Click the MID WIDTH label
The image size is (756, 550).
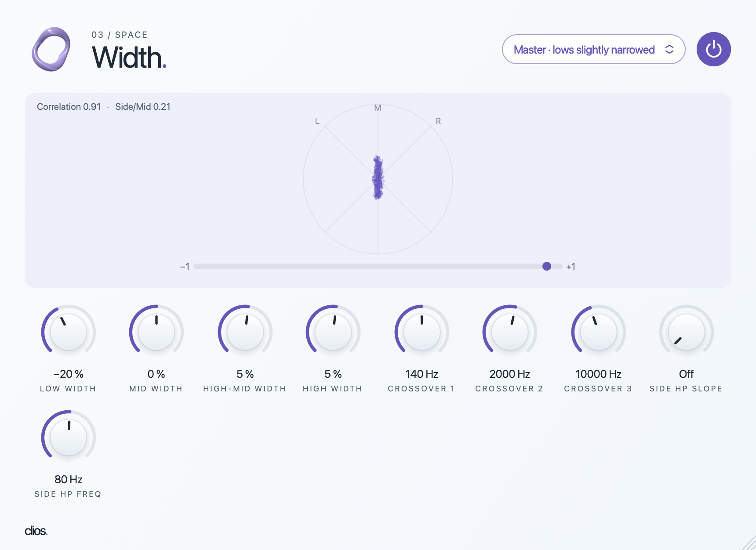(156, 389)
